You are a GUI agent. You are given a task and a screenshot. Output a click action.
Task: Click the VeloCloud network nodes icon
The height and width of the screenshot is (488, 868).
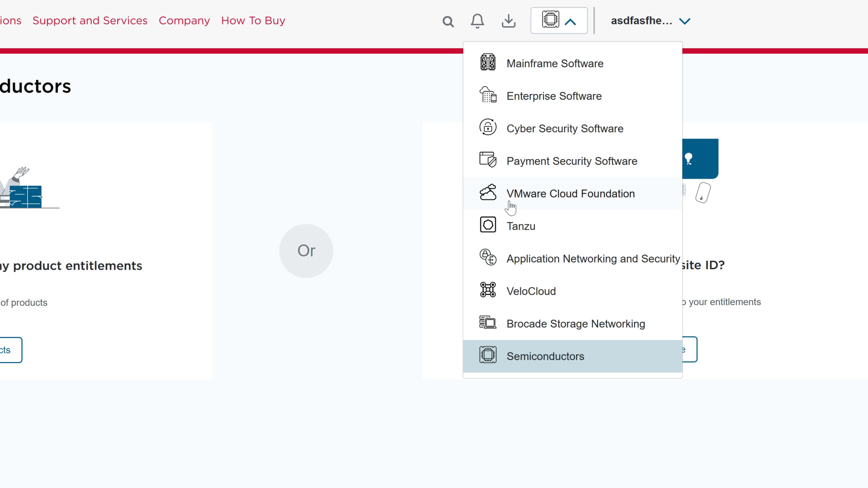(488, 290)
